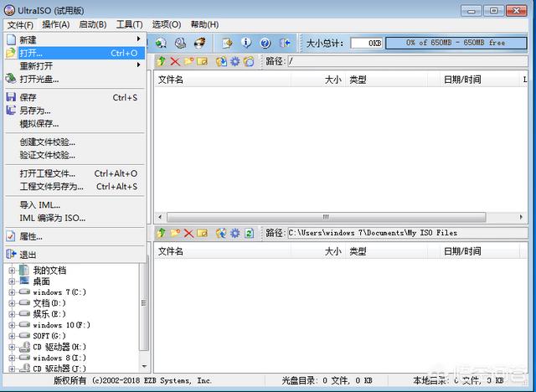
Task: Click the right arrow of disc list scrollbar
Action: point(521,217)
